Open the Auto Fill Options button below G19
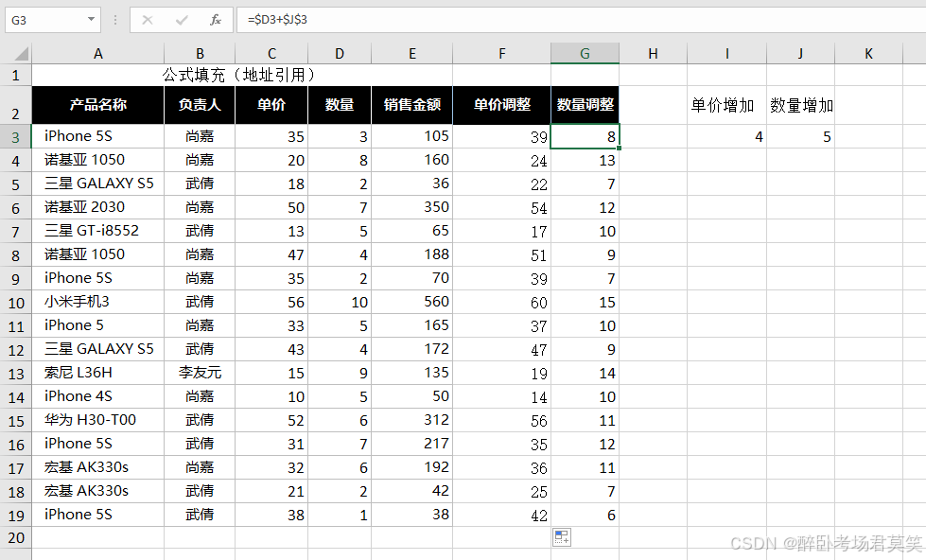 tap(562, 537)
